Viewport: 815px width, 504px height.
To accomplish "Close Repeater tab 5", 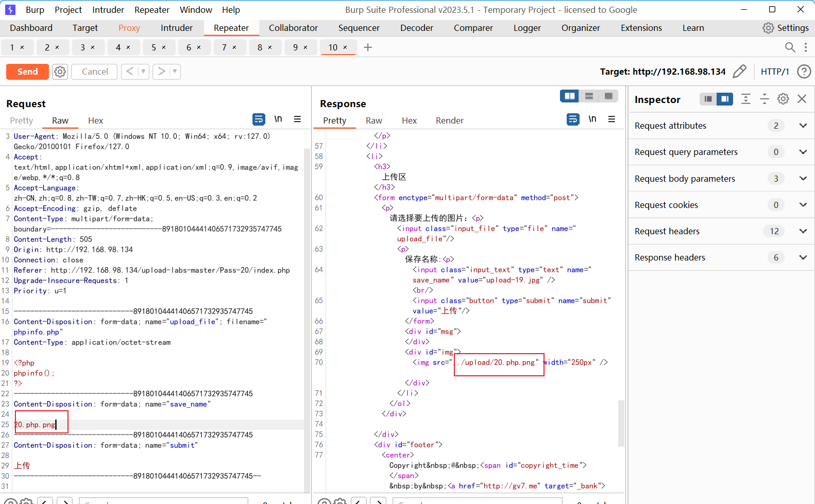I will click(x=164, y=47).
